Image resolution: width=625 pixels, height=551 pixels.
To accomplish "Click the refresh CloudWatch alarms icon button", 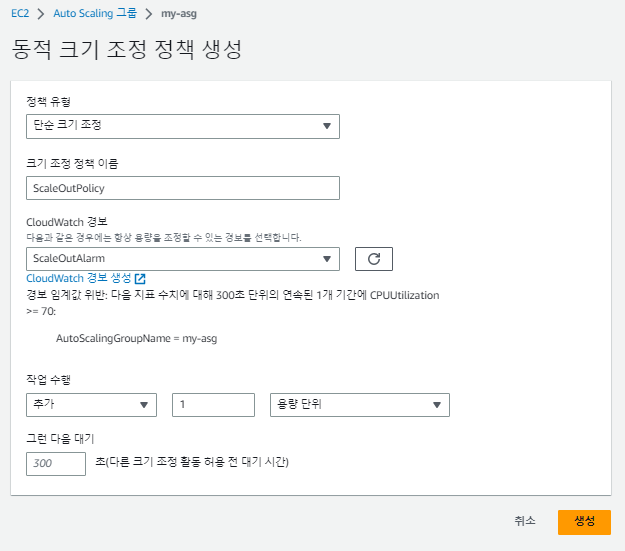I will point(373,259).
